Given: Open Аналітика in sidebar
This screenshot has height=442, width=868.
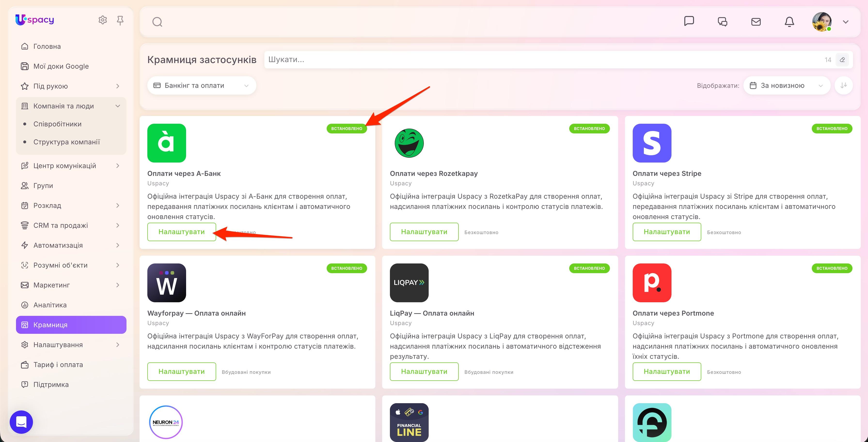Looking at the screenshot, I should point(71,305).
